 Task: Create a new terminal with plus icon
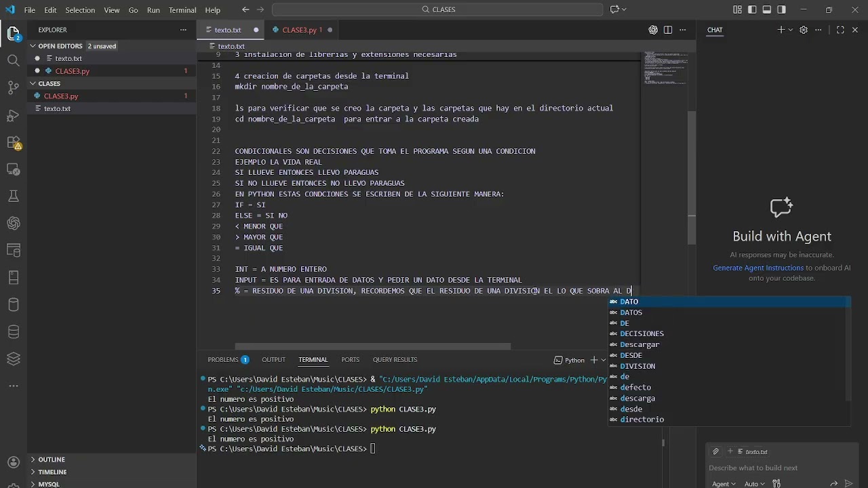(x=594, y=360)
